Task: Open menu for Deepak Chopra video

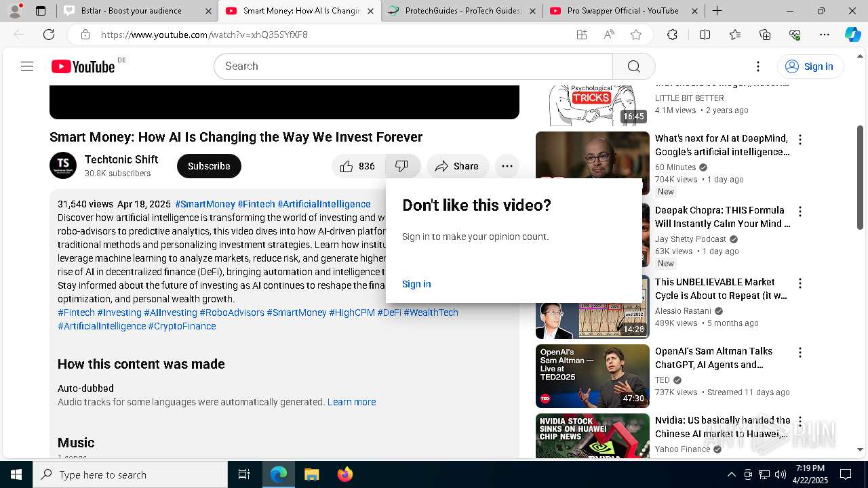Action: [x=800, y=211]
